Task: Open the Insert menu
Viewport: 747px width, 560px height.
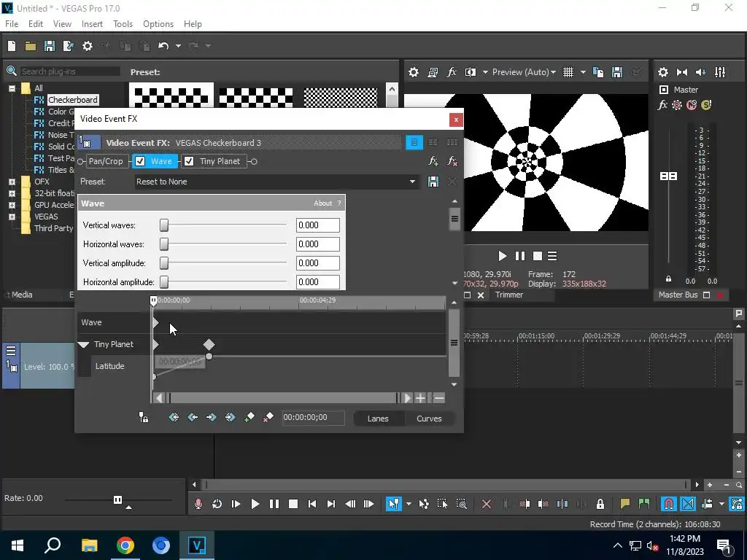Action: [x=92, y=24]
